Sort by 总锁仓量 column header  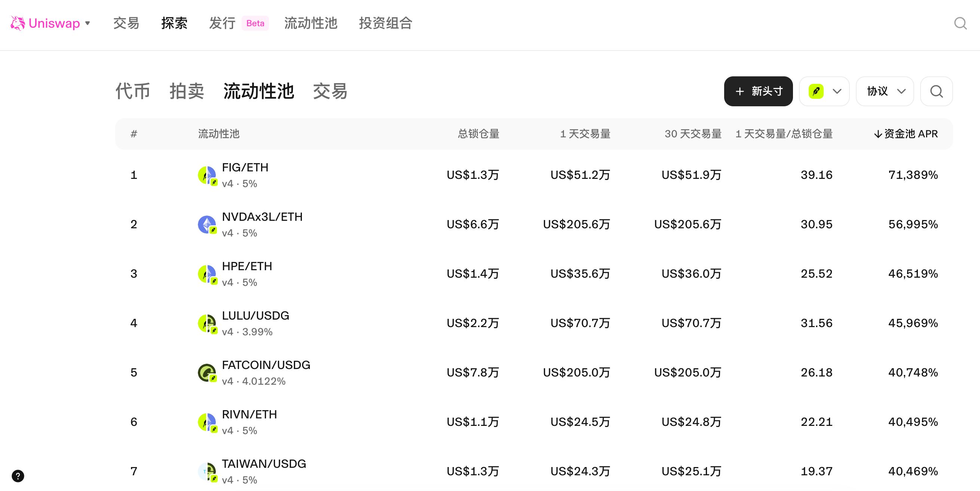(478, 134)
